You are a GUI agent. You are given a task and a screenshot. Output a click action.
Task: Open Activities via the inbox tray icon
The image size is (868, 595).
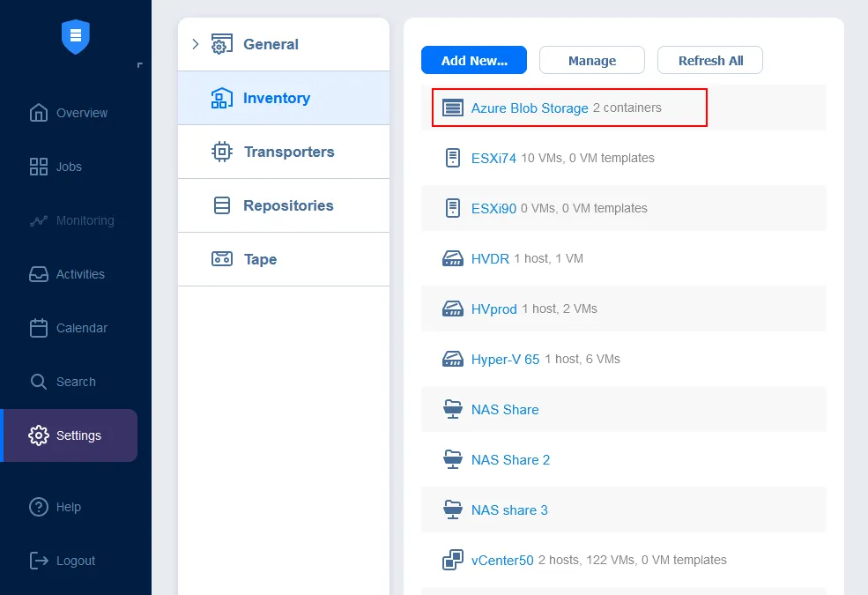[39, 274]
